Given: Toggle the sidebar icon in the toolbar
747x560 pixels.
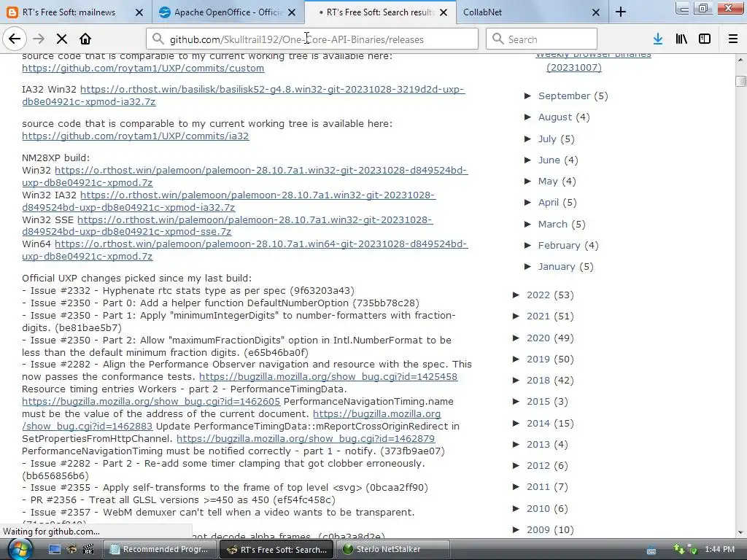Looking at the screenshot, I should [705, 39].
